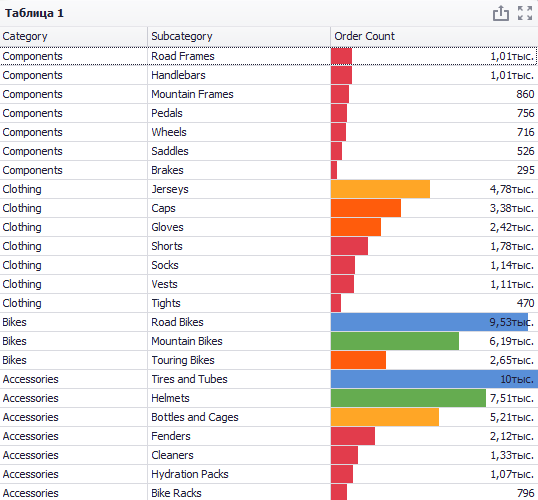
Task: Click the Order Count column header
Action: (434, 36)
